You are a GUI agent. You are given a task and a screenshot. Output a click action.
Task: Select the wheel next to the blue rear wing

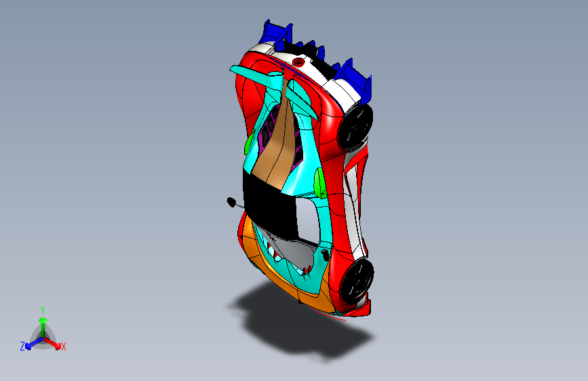click(355, 127)
